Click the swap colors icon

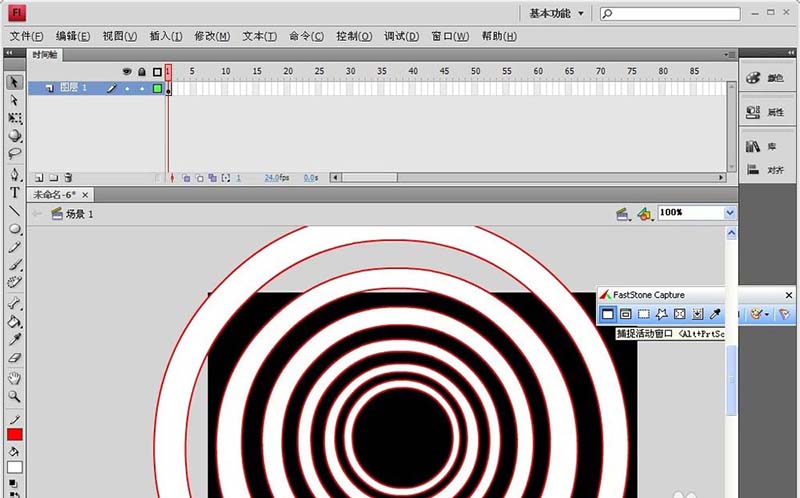point(14,494)
